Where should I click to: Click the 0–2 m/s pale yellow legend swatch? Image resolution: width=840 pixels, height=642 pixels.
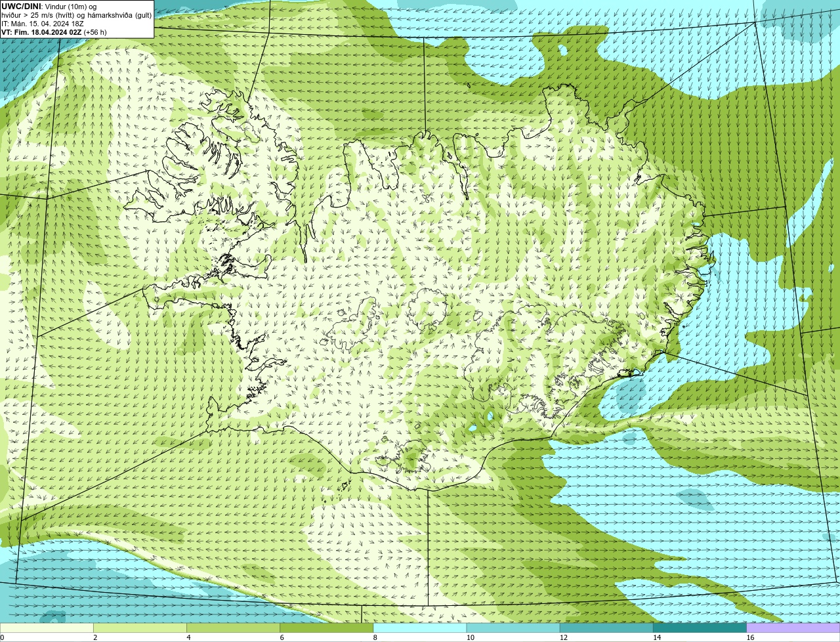[x=47, y=628]
